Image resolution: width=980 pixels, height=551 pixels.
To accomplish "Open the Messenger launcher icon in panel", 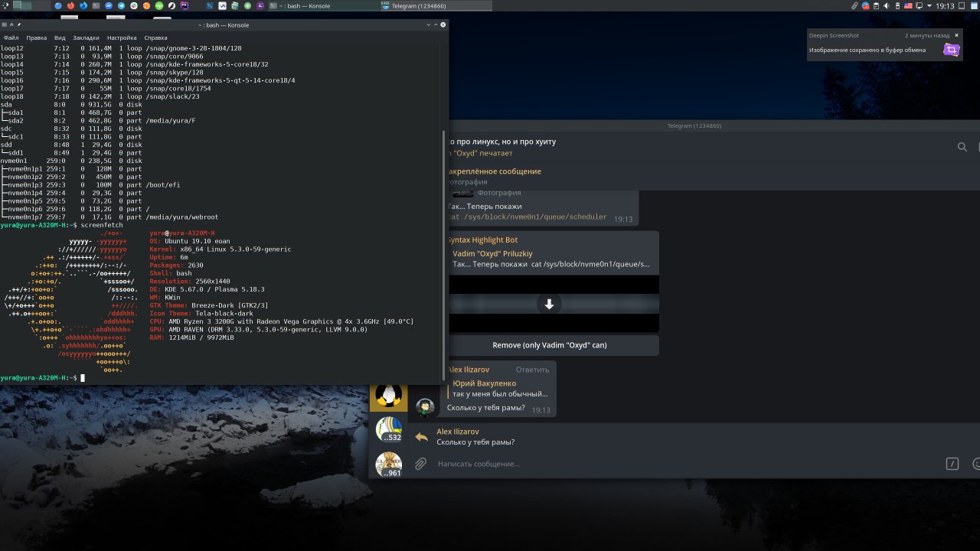I will 108,5.
